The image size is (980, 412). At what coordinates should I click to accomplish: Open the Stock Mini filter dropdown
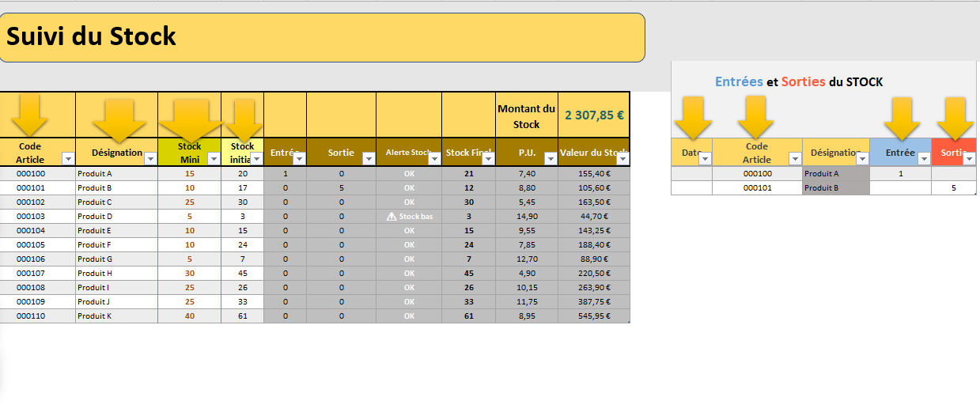pos(214,158)
